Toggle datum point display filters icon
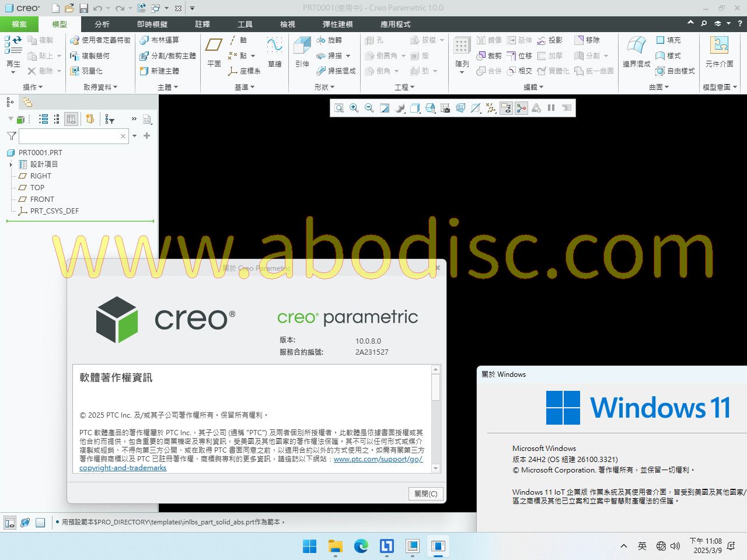 pos(491,108)
